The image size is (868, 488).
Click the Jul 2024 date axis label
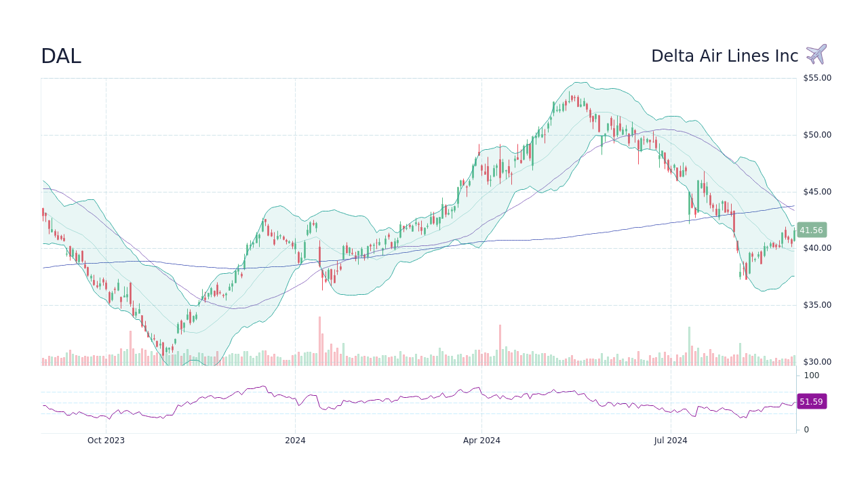click(x=671, y=441)
